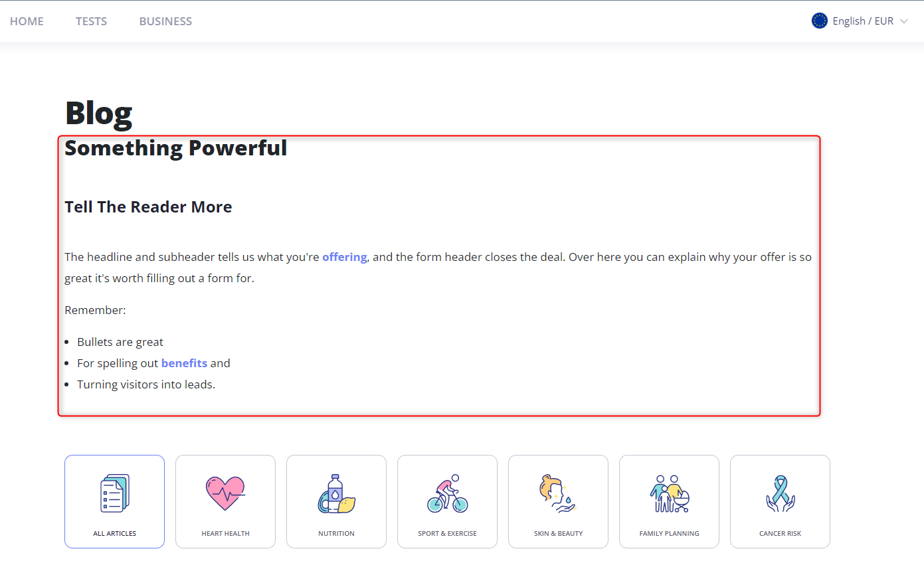Click the ALL ARTICLES card label
Image resolution: width=924 pixels, height=575 pixels.
point(114,533)
